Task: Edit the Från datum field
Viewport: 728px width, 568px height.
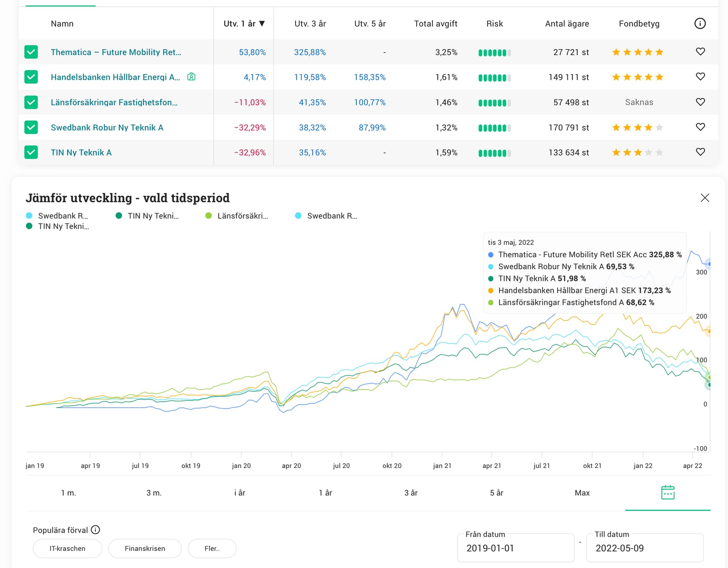Action: [x=516, y=548]
